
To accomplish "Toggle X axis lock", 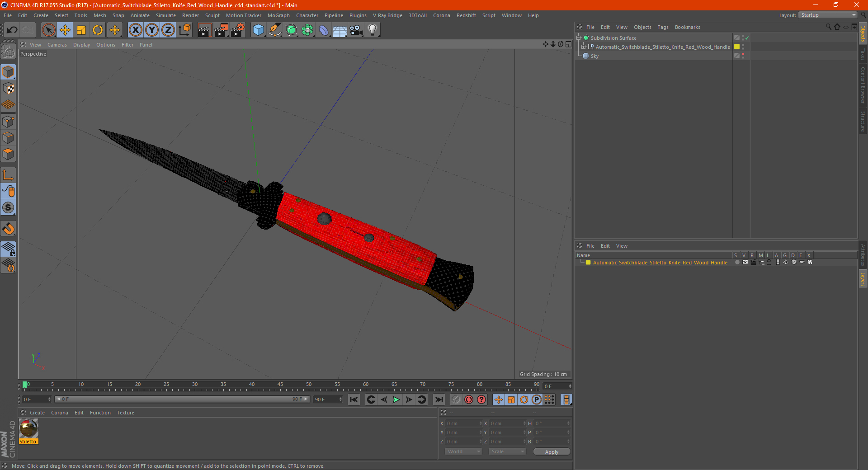I will pyautogui.click(x=135, y=30).
